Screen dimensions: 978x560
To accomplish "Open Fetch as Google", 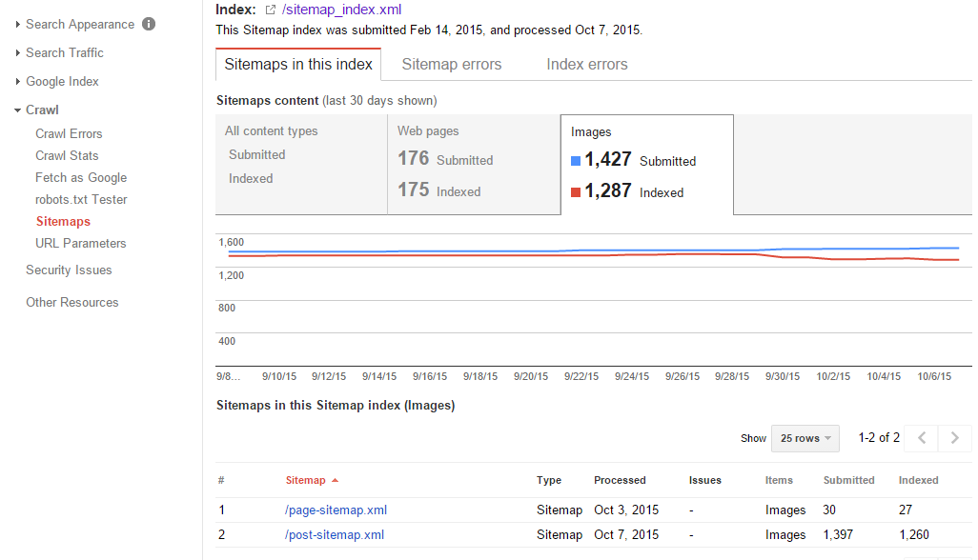I will coord(81,177).
